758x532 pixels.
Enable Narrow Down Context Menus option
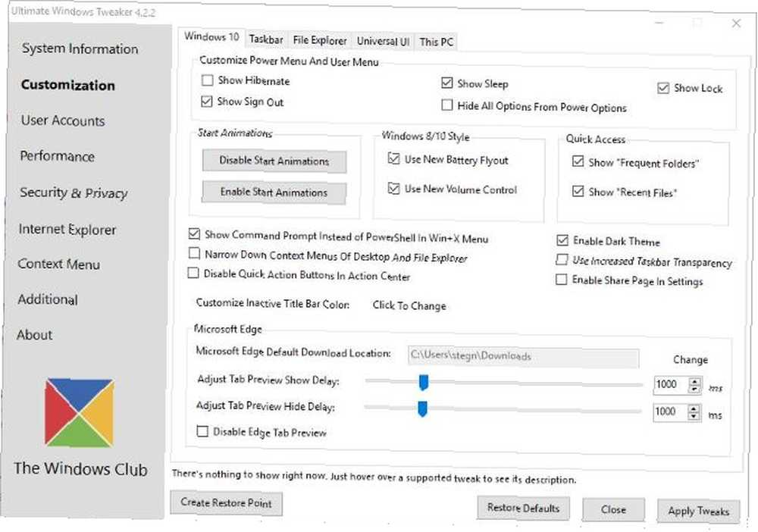194,253
